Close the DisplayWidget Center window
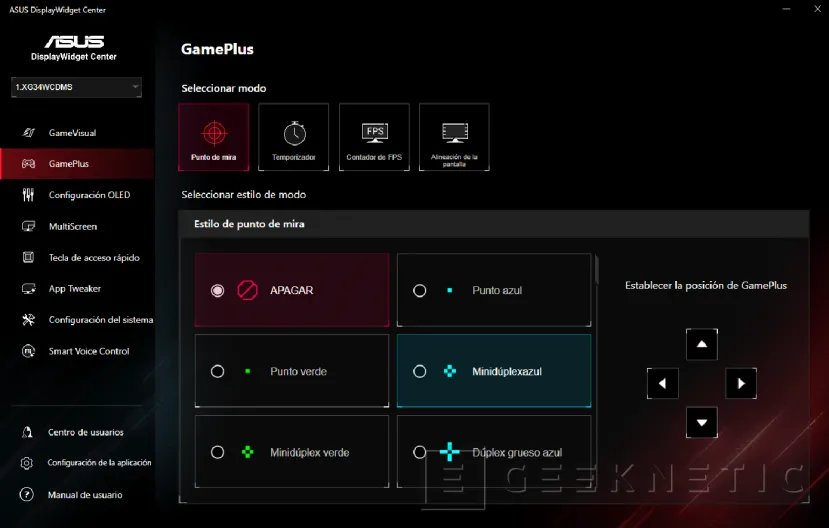This screenshot has width=829, height=528. point(817,9)
